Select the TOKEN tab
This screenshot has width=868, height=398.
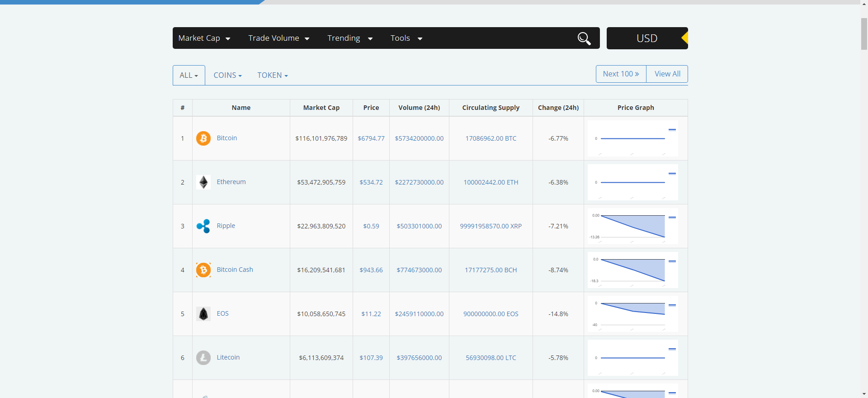pyautogui.click(x=272, y=76)
